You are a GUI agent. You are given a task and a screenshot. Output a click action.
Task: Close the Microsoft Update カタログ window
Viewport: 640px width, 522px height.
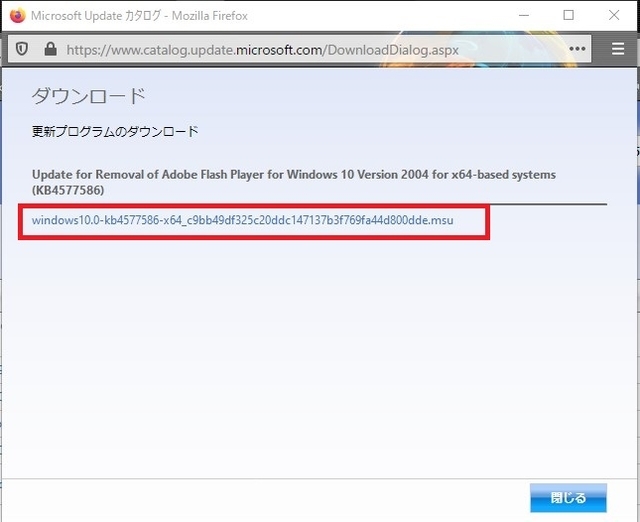(x=614, y=16)
